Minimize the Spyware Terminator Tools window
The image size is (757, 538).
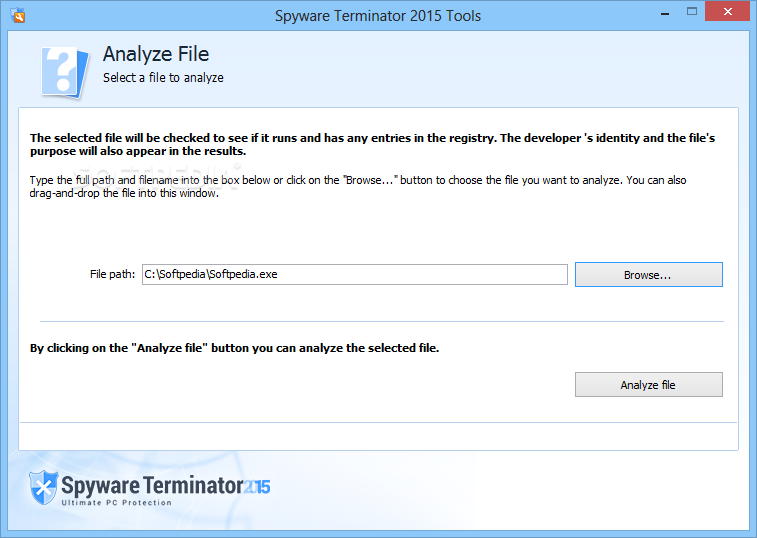(x=665, y=13)
